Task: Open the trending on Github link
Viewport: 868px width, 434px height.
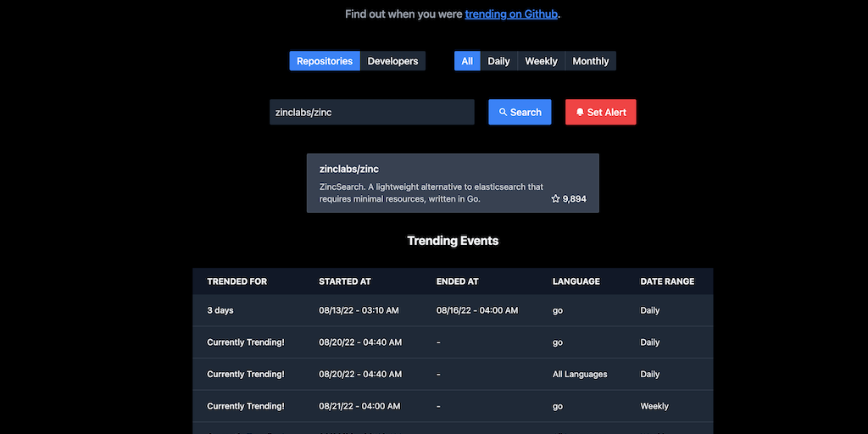Action: click(511, 14)
